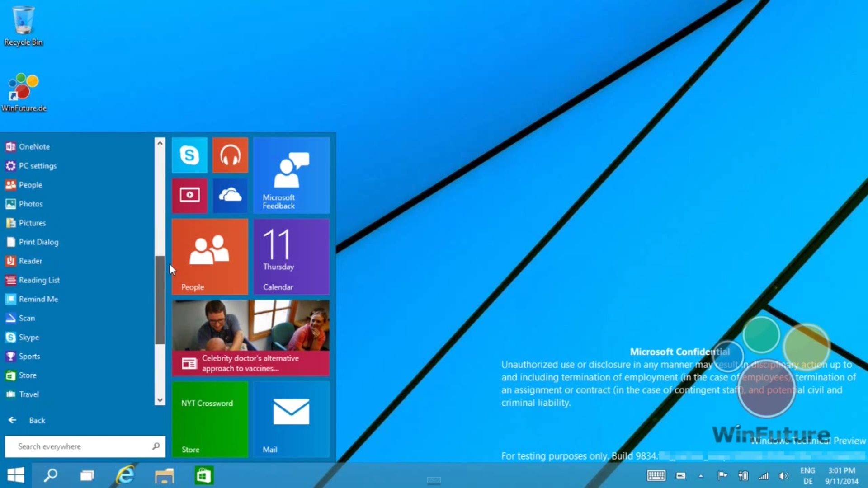Viewport: 868px width, 488px height.
Task: Open the Calendar tile showing Thursday 11
Action: [x=291, y=257]
